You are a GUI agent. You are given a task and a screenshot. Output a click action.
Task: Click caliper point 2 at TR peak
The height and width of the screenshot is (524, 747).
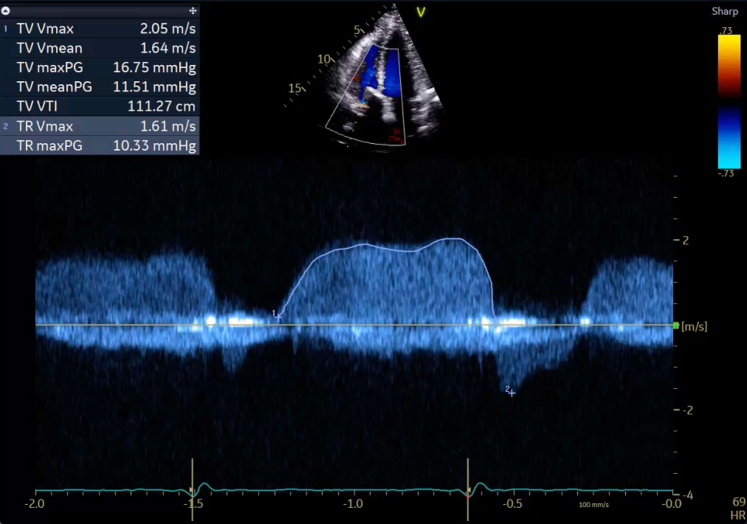[x=512, y=392]
